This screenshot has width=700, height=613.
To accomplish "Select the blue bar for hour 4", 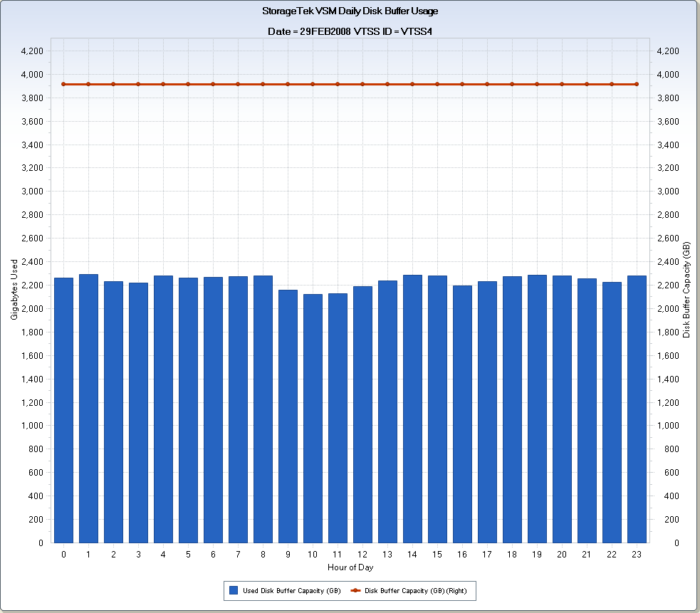I will [163, 409].
